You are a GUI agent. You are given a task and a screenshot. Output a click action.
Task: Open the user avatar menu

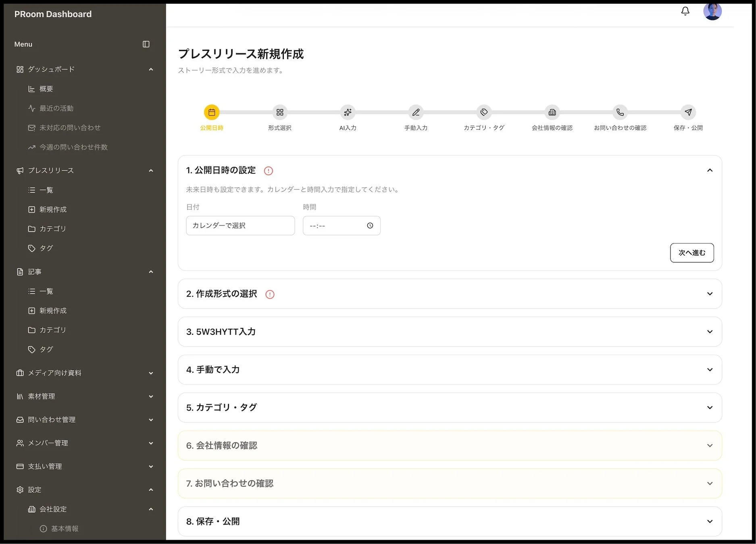click(712, 11)
